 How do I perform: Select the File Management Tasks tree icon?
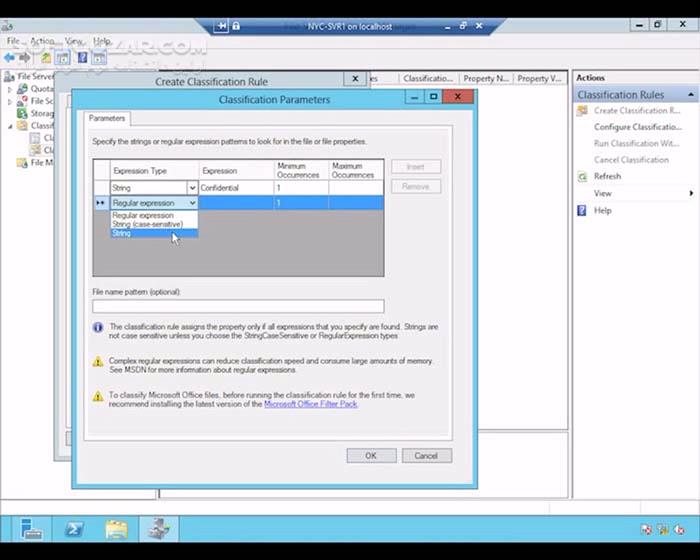click(x=22, y=163)
